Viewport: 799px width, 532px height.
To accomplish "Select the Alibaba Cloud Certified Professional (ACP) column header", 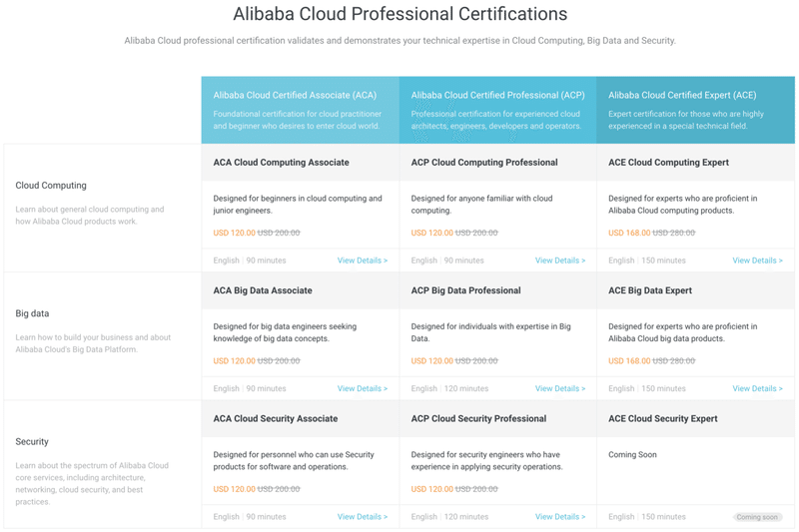I will pyautogui.click(x=497, y=96).
